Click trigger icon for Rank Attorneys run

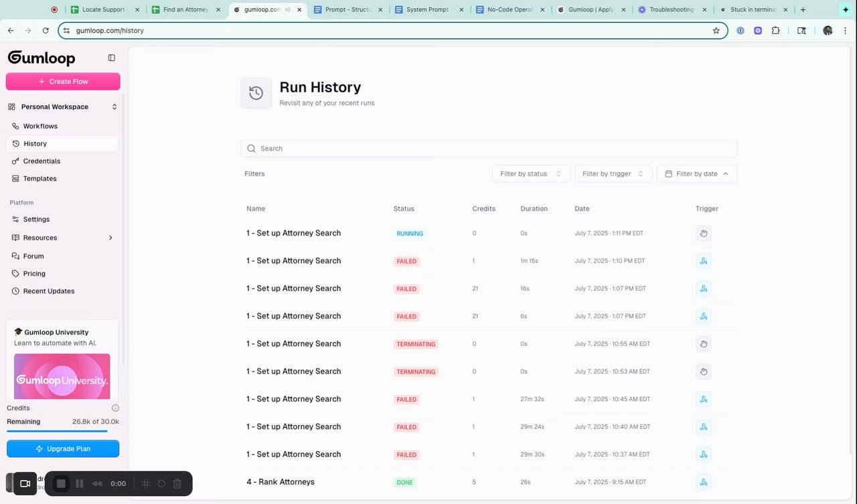pos(703,482)
